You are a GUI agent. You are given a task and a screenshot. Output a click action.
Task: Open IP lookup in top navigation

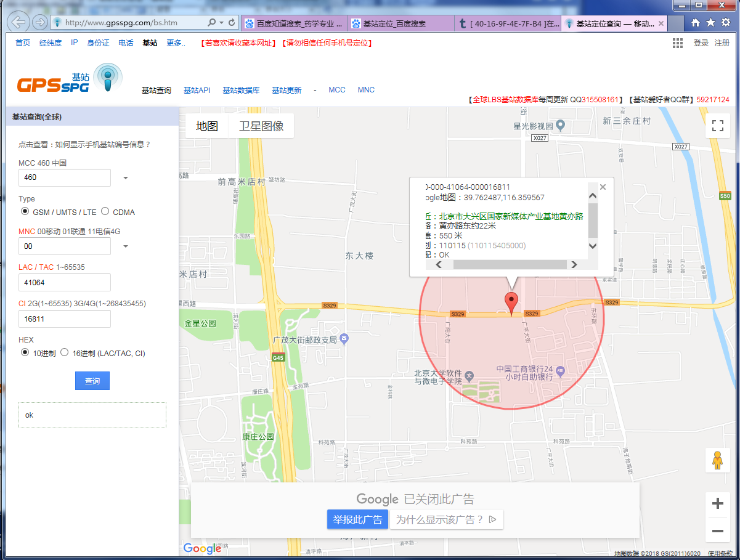(74, 43)
